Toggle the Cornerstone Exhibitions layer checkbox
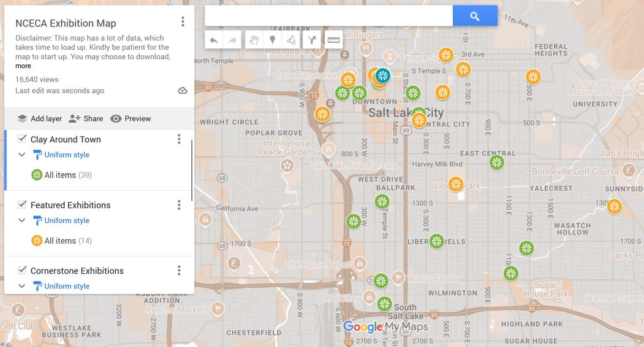Screen dimensions: 644x347 coord(22,271)
